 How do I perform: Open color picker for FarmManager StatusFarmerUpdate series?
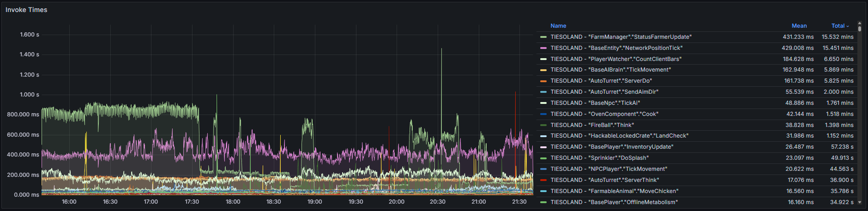543,37
